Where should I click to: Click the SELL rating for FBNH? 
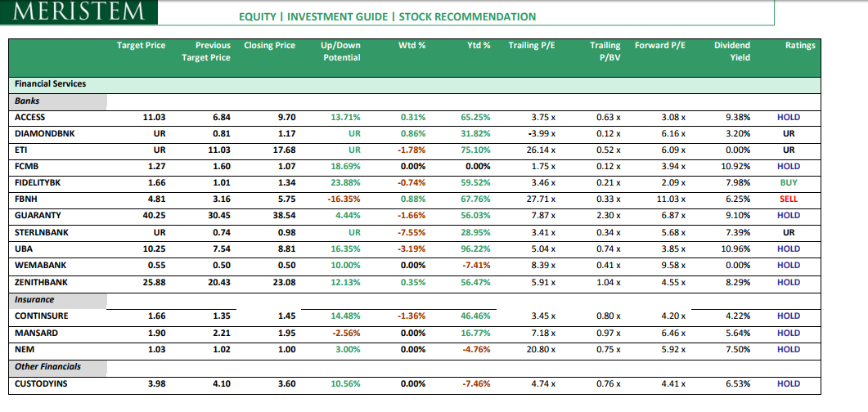(789, 199)
